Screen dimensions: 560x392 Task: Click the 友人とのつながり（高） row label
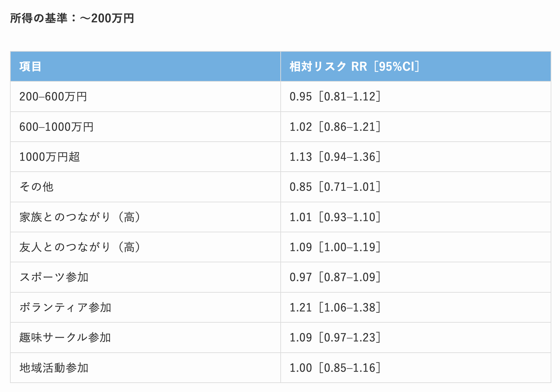[80, 247]
